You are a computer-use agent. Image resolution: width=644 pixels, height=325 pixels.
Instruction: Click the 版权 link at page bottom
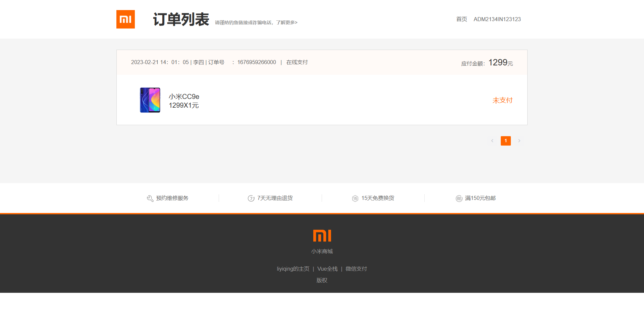[322, 280]
